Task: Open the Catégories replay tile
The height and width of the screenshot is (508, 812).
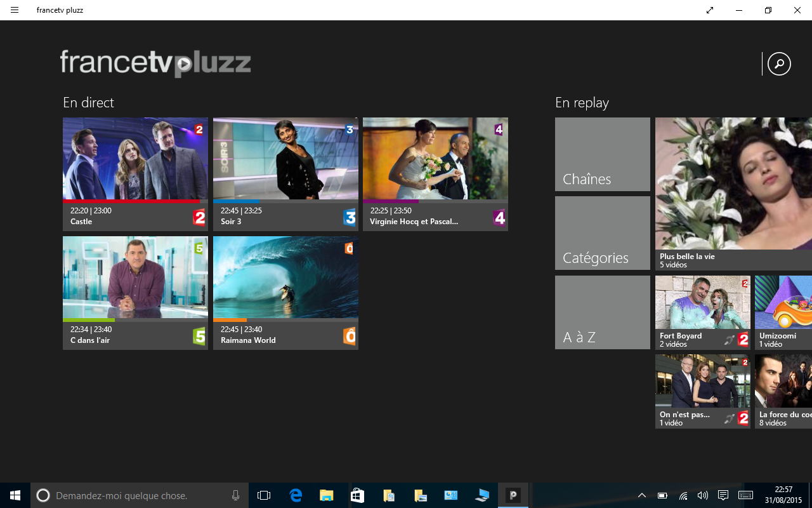Action: (603, 233)
